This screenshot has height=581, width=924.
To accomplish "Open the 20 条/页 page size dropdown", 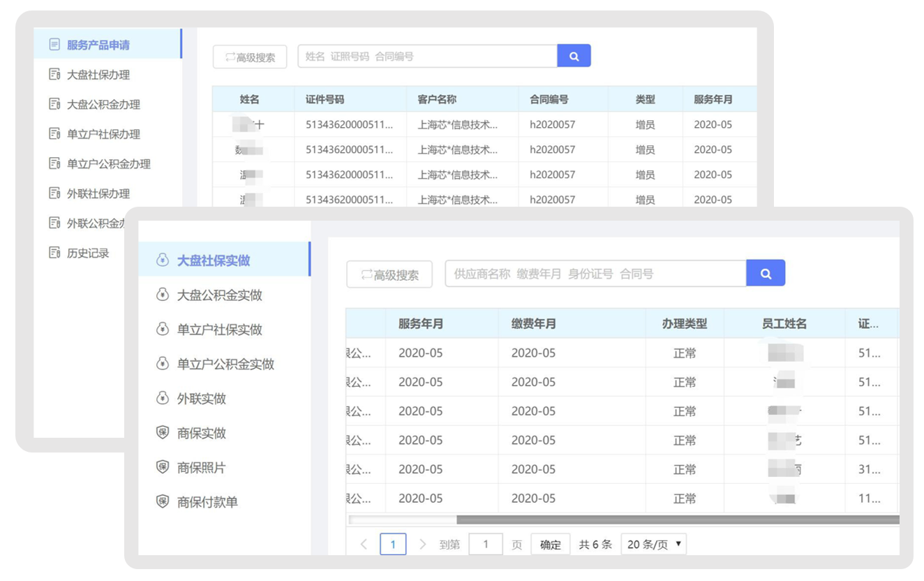I will click(653, 545).
